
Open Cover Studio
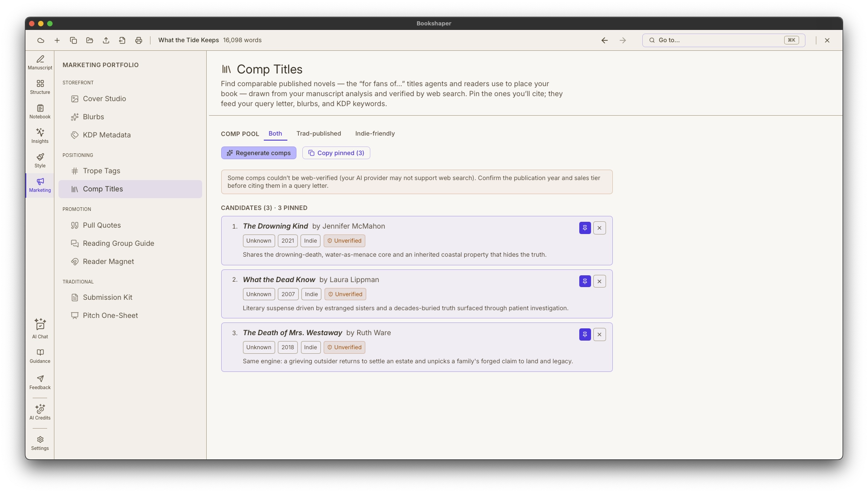pos(130,98)
